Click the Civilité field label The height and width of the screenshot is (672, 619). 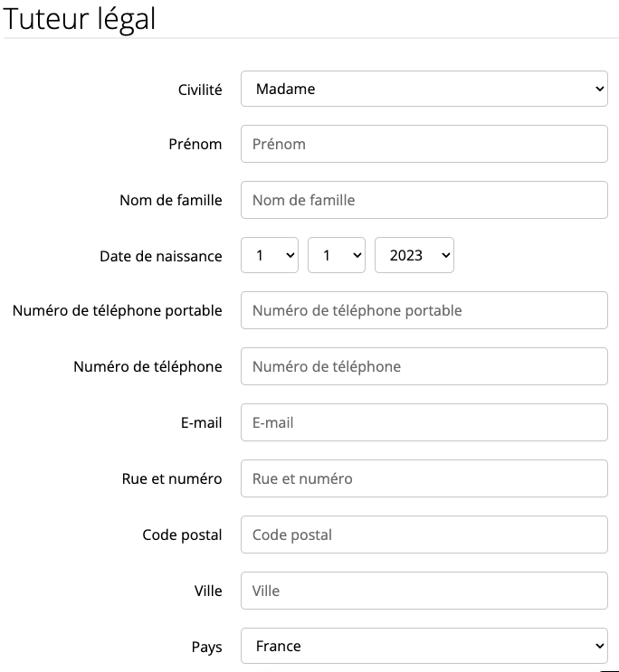tap(200, 90)
